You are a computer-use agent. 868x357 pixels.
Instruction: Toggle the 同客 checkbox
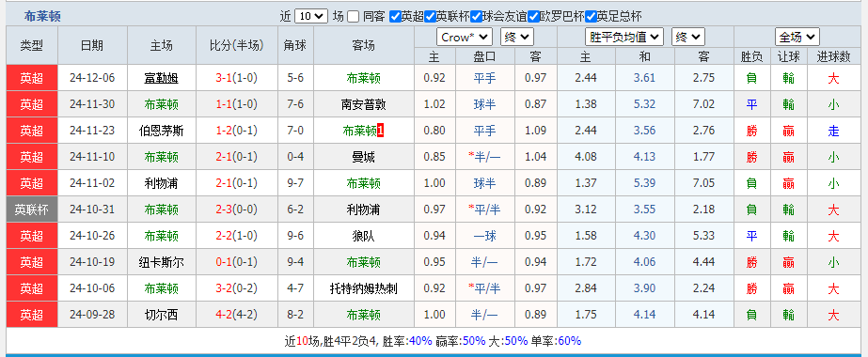[x=354, y=17]
